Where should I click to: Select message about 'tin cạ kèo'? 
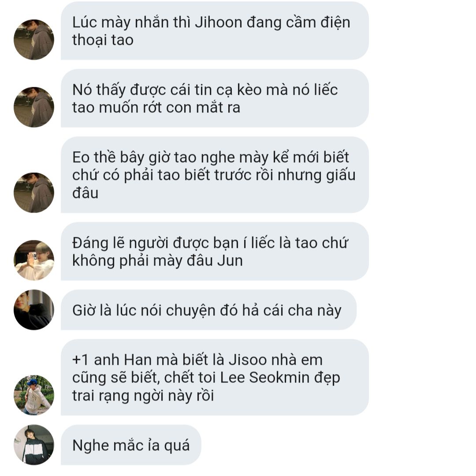click(x=215, y=98)
